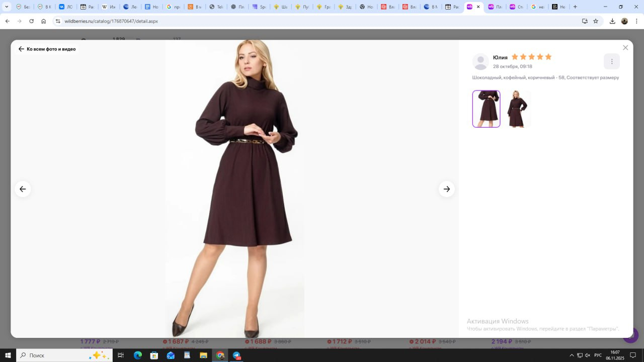Open browser downloads icon
Image resolution: width=644 pixels, height=362 pixels.
(x=612, y=21)
